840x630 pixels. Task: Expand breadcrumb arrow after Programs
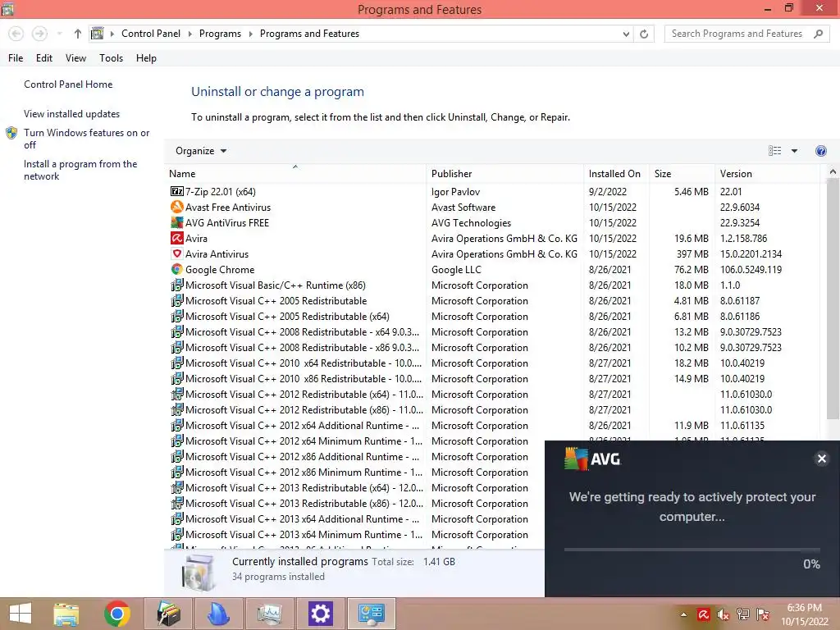pos(250,34)
